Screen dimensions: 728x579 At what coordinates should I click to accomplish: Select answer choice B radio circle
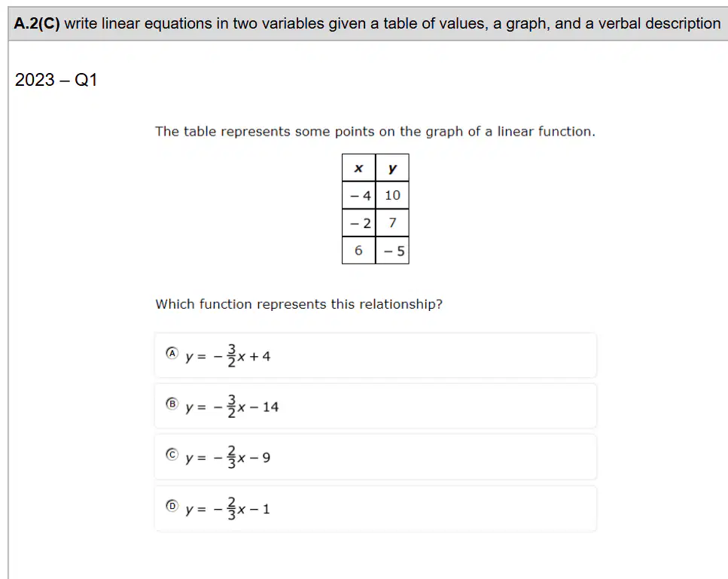[x=172, y=404]
